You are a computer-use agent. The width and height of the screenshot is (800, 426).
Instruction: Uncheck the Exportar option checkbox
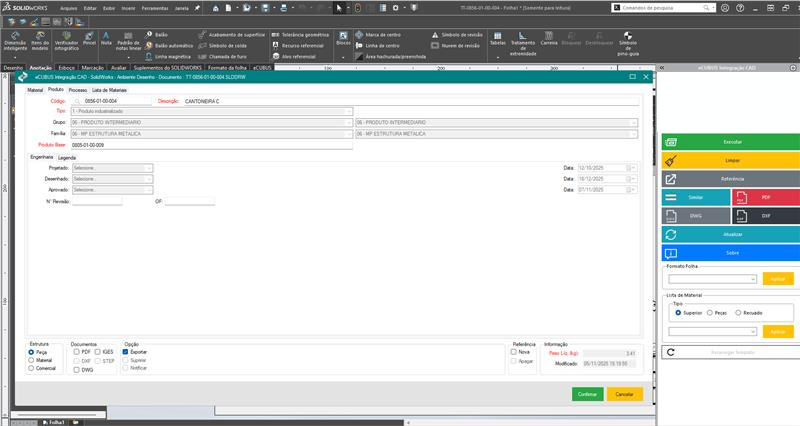point(125,352)
